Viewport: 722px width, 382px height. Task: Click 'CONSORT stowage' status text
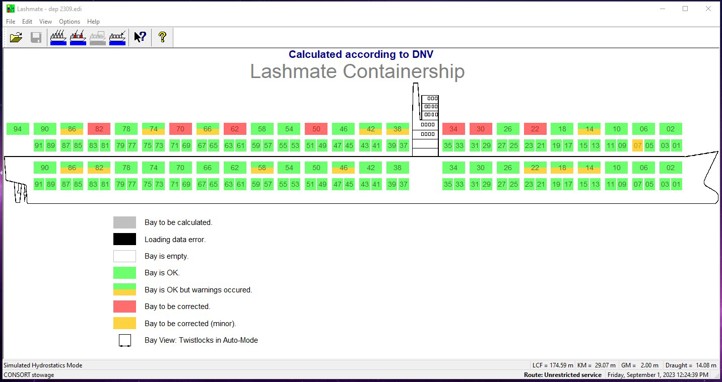29,375
